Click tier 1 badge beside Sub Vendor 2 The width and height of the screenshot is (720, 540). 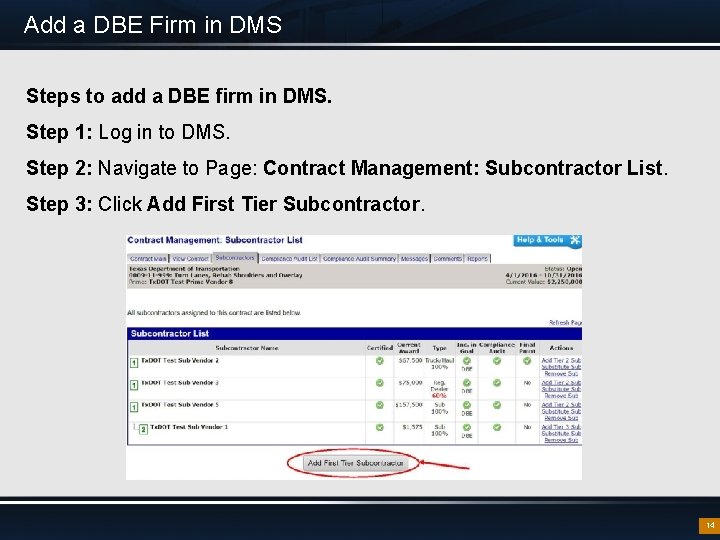pos(134,363)
